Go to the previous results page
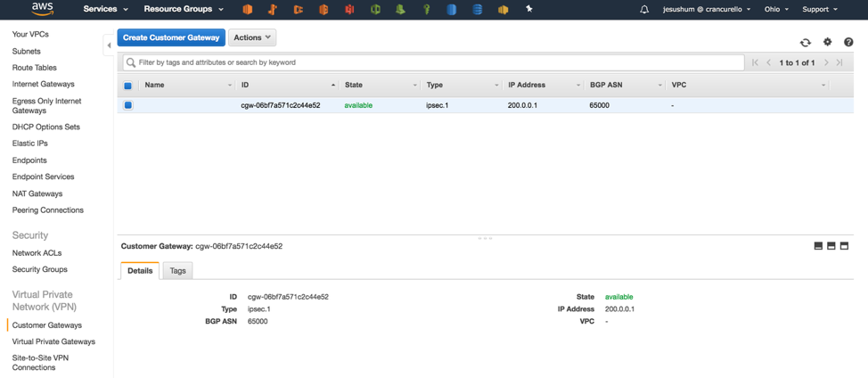The width and height of the screenshot is (868, 378). click(x=768, y=62)
